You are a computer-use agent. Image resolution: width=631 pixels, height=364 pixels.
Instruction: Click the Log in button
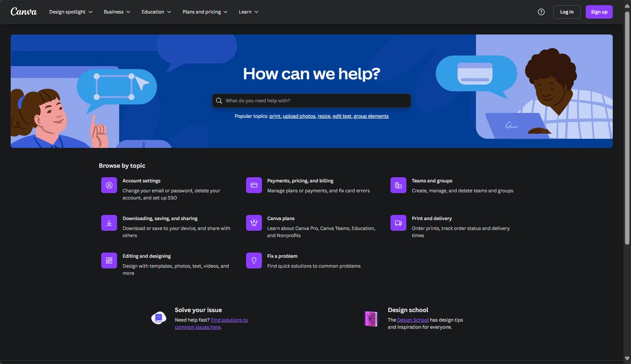coord(567,12)
